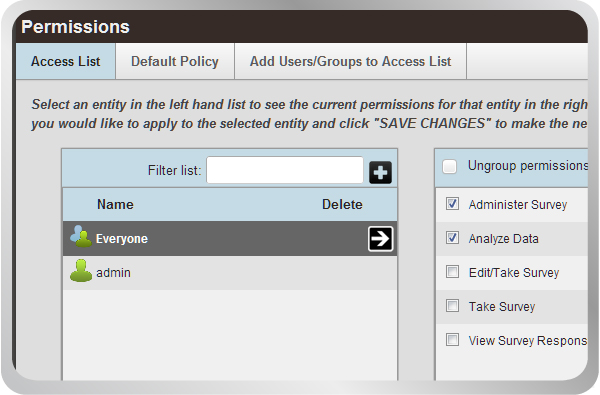Uncheck Administer Survey permission
The height and width of the screenshot is (395, 600).
pyautogui.click(x=452, y=204)
